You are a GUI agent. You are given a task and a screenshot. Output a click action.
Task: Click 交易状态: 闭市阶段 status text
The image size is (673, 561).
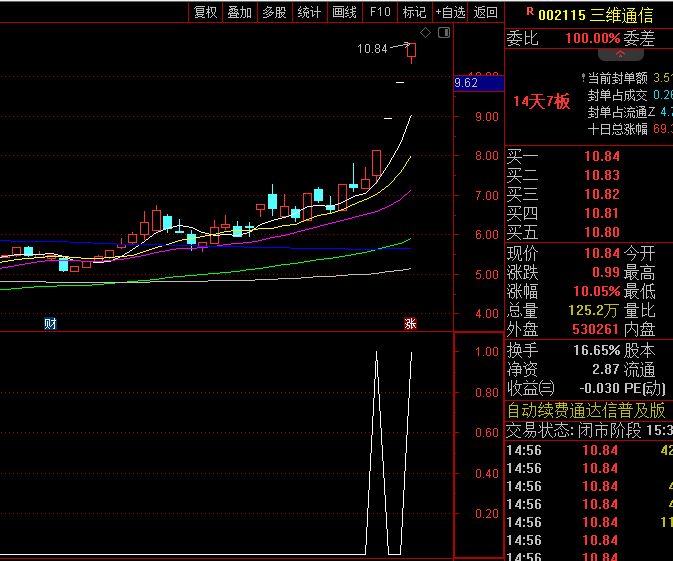tap(573, 430)
